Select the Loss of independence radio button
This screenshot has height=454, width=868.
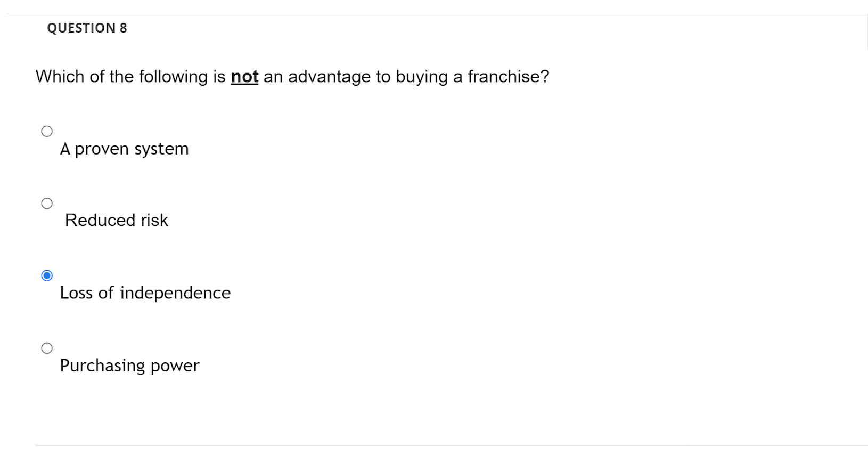pyautogui.click(x=47, y=275)
